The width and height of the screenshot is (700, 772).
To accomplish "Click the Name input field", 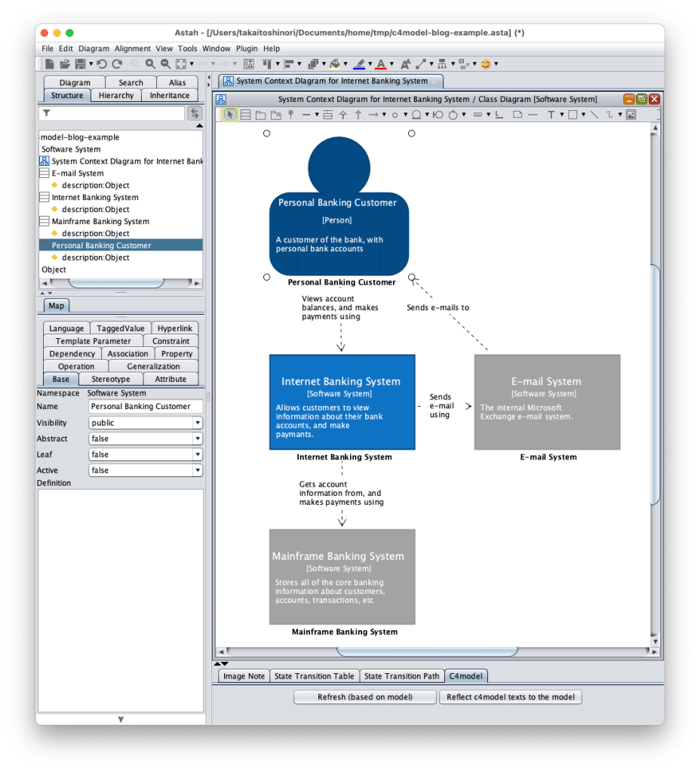I will pyautogui.click(x=146, y=406).
